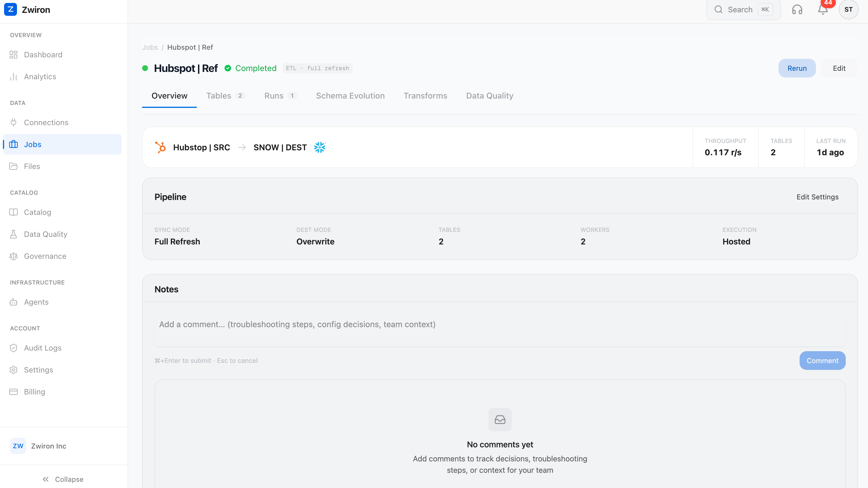Open the Dashboard sidebar item
This screenshot has height=488, width=868.
(62, 55)
